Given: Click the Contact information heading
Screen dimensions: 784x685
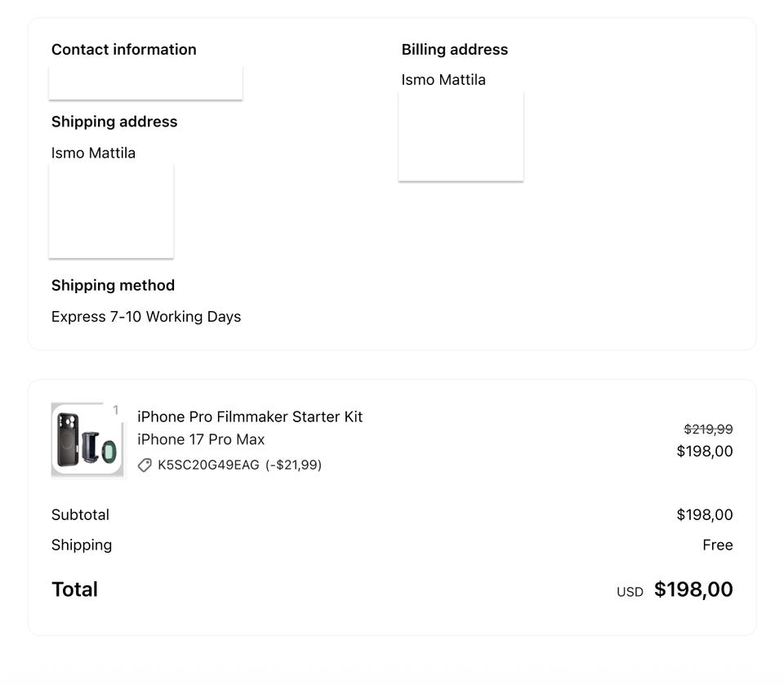Looking at the screenshot, I should tap(124, 50).
